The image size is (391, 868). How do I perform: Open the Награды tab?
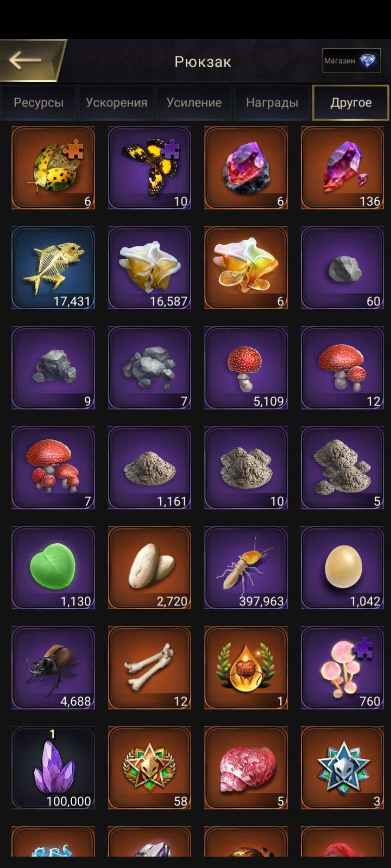272,103
